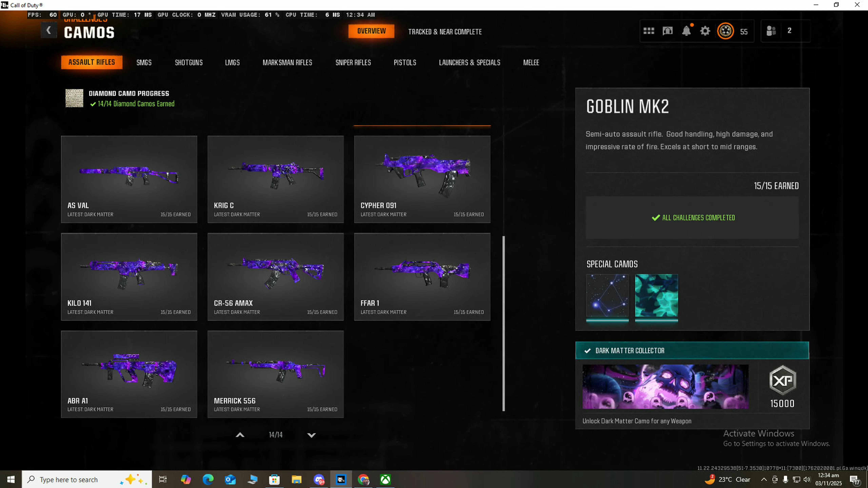Click the weapon list scrollbar
The height and width of the screenshot is (488, 868).
504,323
